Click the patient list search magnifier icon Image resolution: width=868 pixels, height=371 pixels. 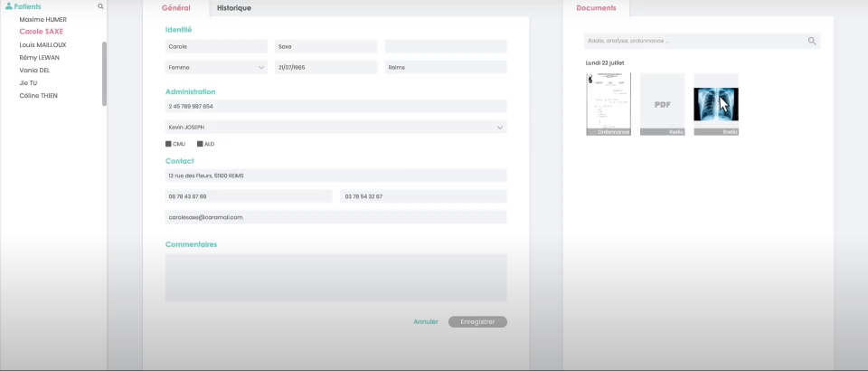100,6
